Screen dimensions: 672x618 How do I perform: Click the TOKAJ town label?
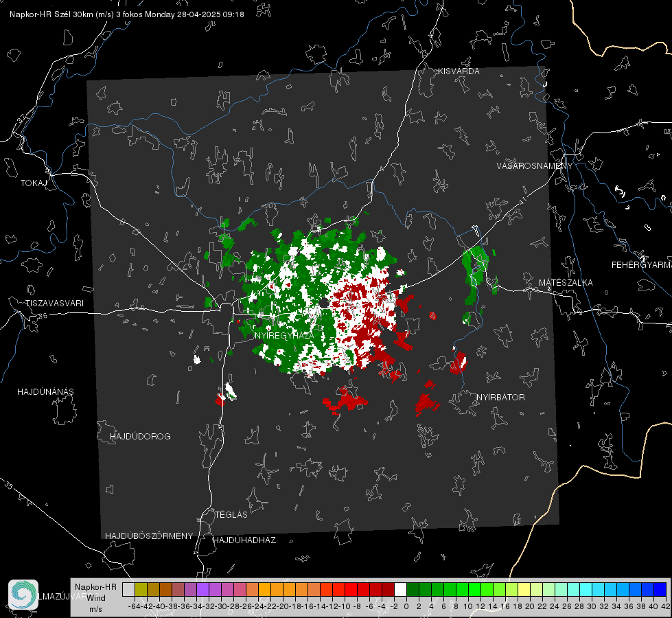pyautogui.click(x=34, y=183)
